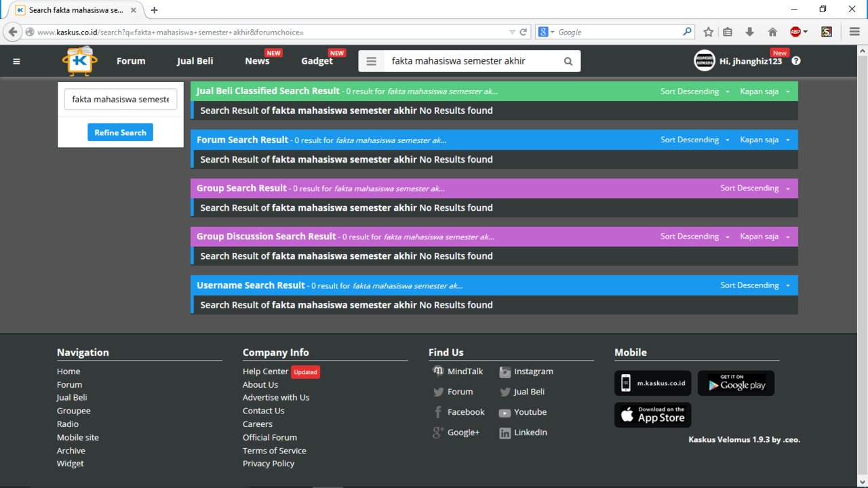Image resolution: width=868 pixels, height=488 pixels.
Task: Open Hi, jhanghiz123 account link
Action: tap(751, 61)
